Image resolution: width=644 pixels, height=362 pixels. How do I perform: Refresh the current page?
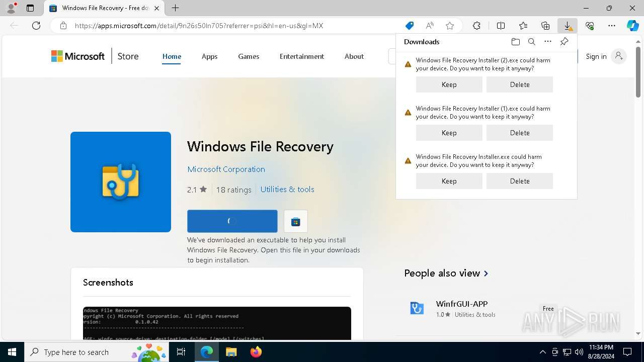[36, 26]
